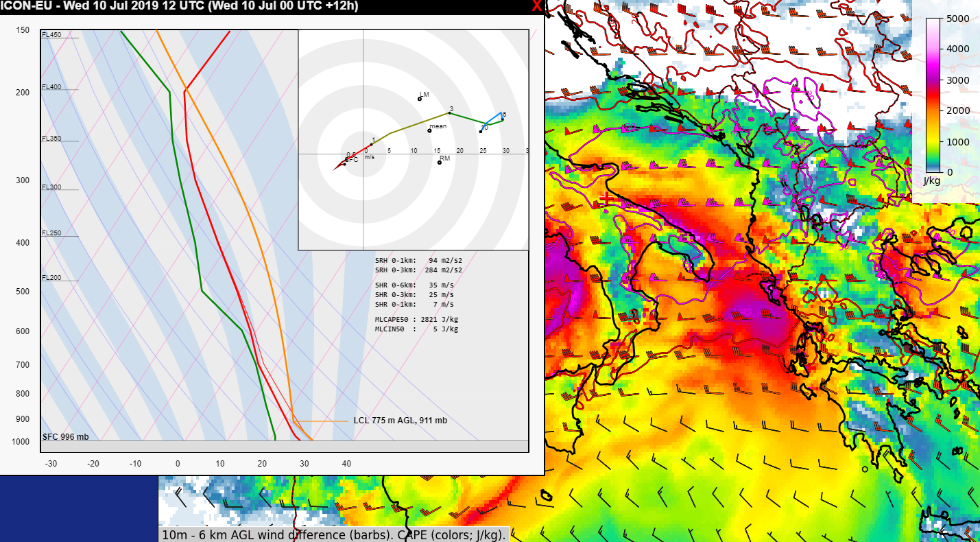The height and width of the screenshot is (542, 980).
Task: Click the blue 6 km hodograph segment
Action: [494, 118]
